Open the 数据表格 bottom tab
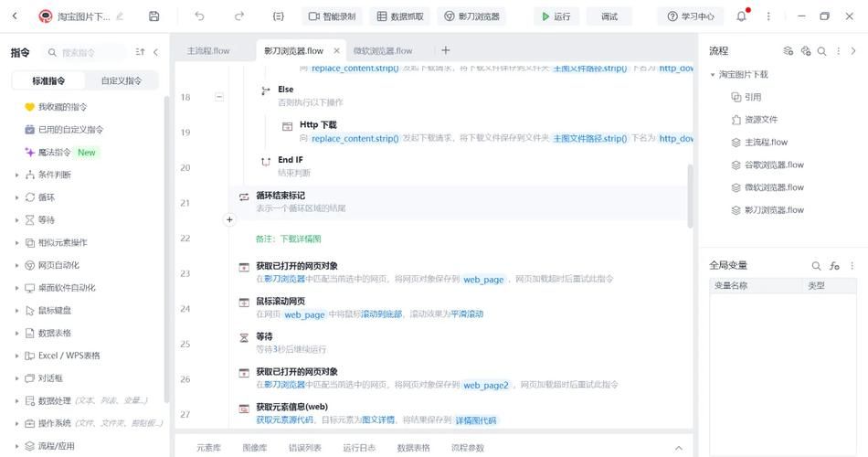 [414, 448]
